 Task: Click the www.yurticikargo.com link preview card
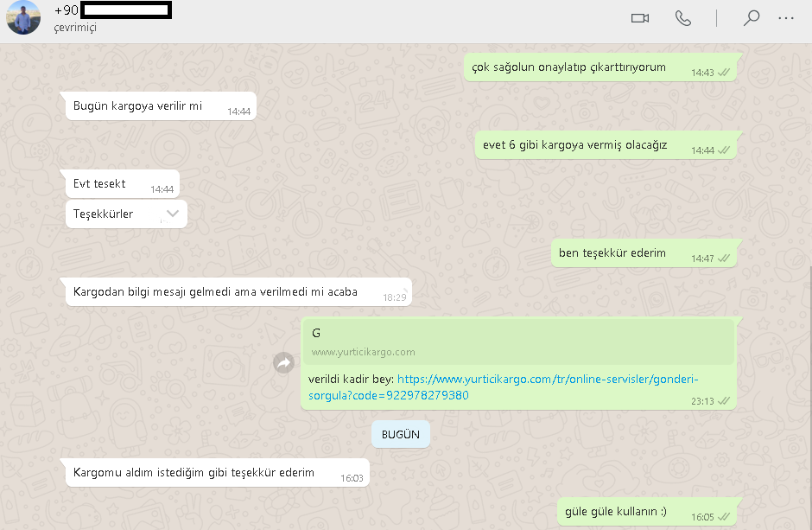pyautogui.click(x=517, y=342)
